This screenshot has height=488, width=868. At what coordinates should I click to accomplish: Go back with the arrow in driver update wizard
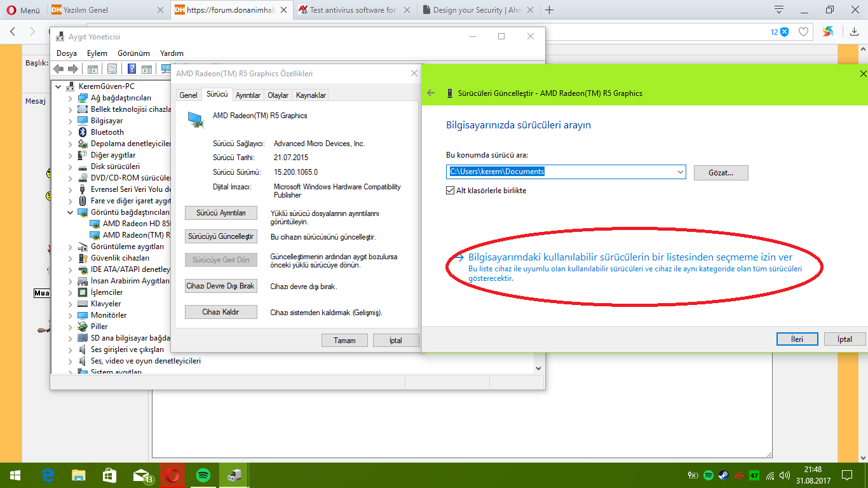(431, 93)
